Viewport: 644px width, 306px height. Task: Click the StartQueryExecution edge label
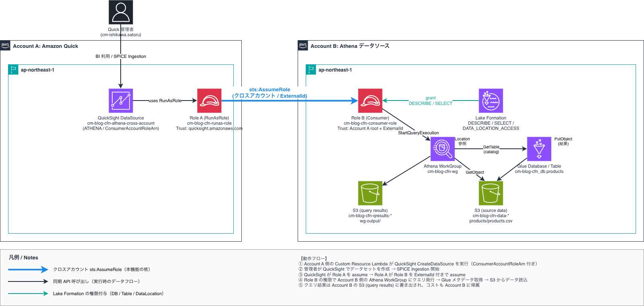coord(418,133)
